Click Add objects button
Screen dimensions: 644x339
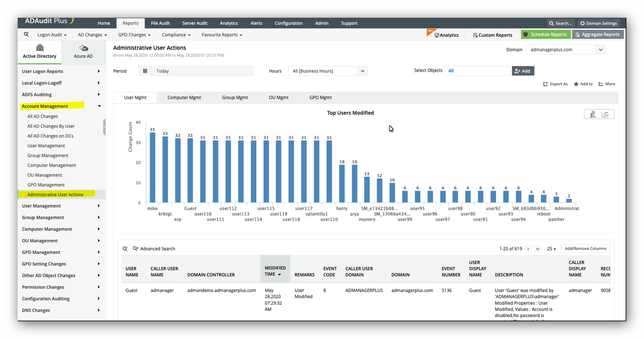click(x=523, y=71)
